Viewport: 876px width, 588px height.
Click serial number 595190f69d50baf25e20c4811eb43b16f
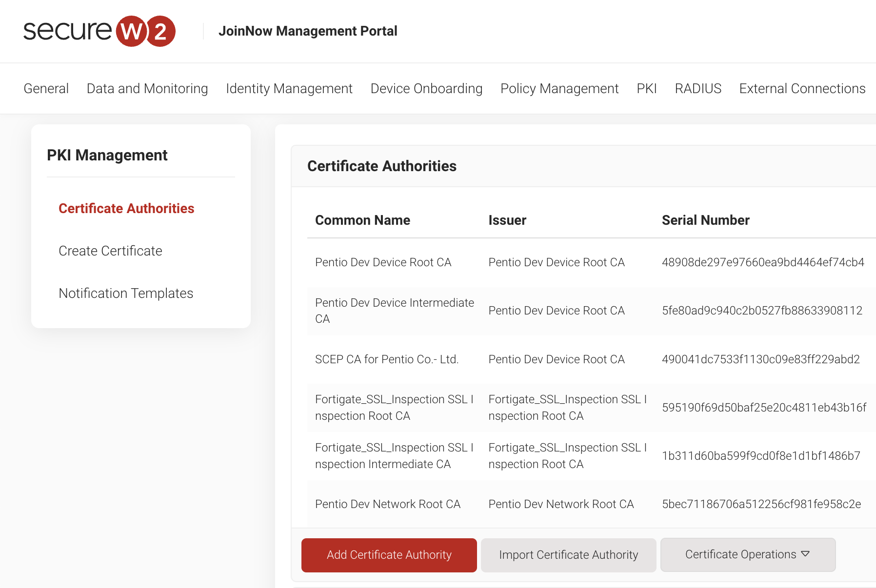(x=764, y=408)
